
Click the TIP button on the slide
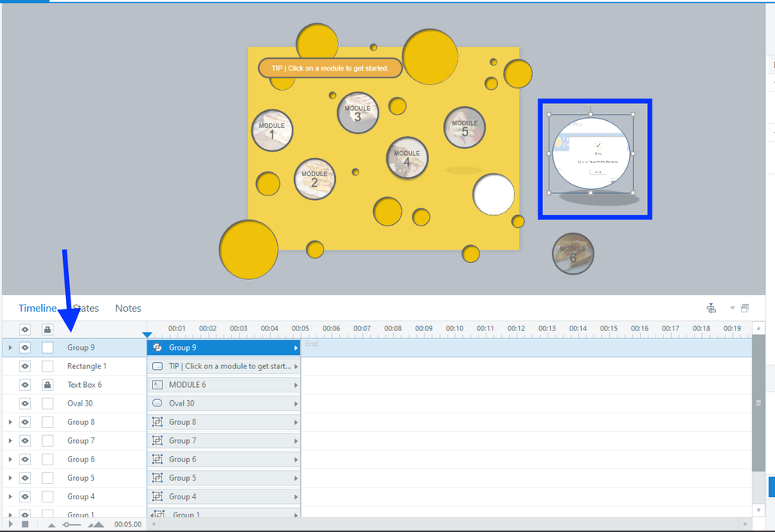pos(330,68)
